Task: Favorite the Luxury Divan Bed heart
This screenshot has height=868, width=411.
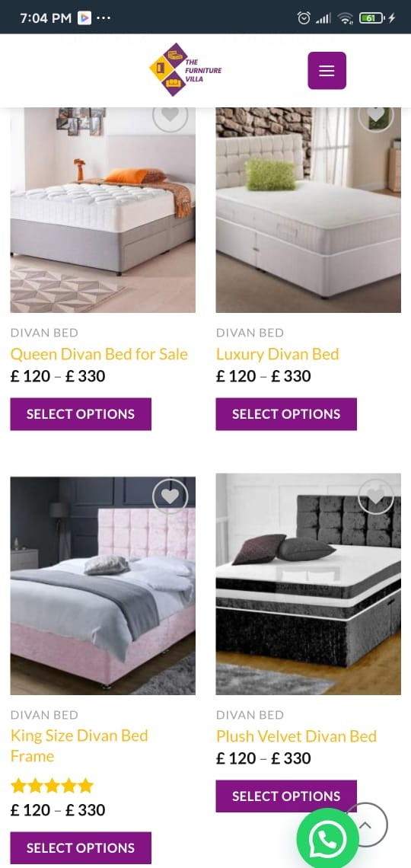Action: click(x=375, y=115)
